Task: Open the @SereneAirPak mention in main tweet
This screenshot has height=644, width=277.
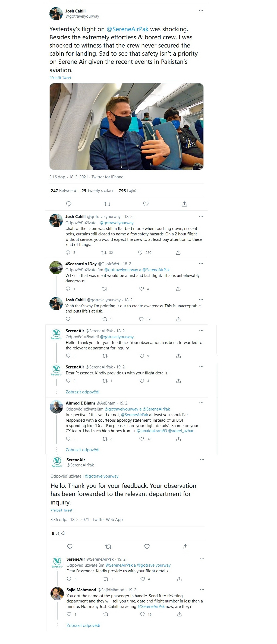Action: [x=128, y=29]
